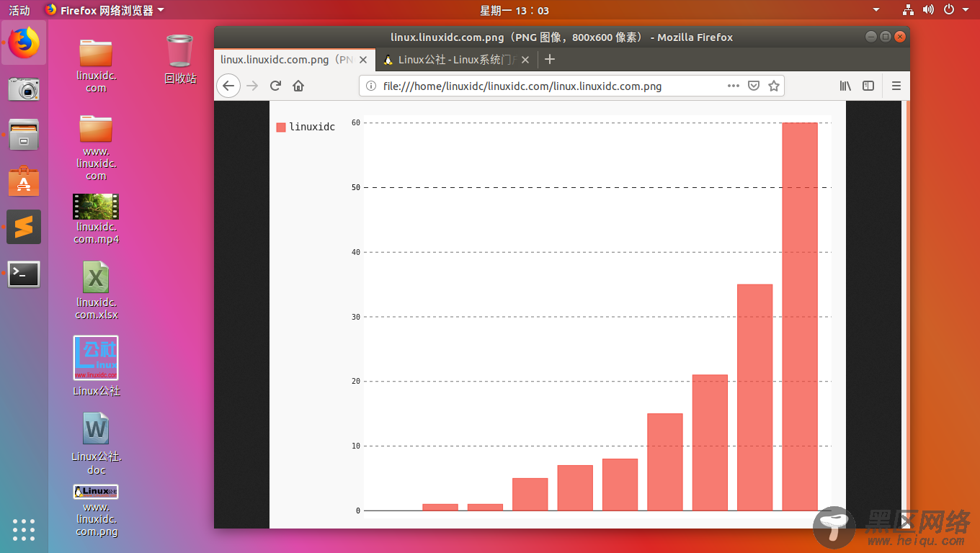Image resolution: width=980 pixels, height=553 pixels.
Task: Click the Firefox forward arrow
Action: [x=252, y=86]
